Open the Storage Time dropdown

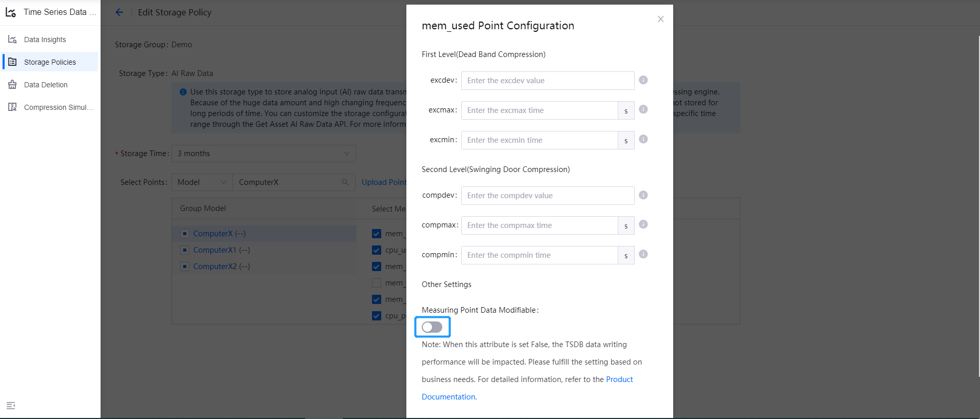264,154
